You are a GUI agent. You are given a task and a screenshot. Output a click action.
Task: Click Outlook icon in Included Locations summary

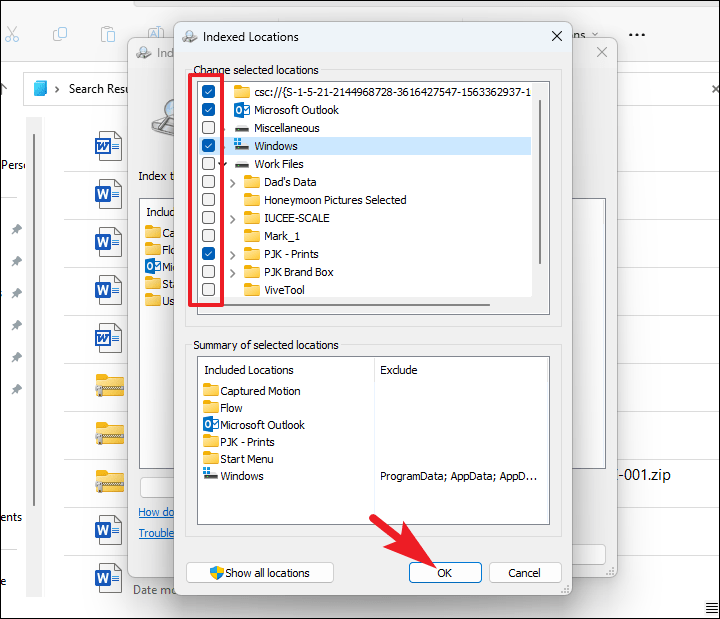click(211, 424)
